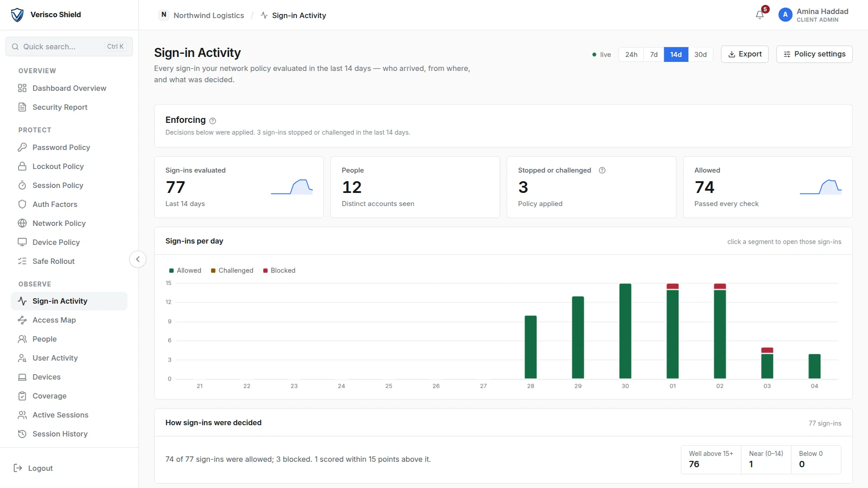868x488 pixels.
Task: Collapse the sidebar with chevron button
Action: [138, 259]
